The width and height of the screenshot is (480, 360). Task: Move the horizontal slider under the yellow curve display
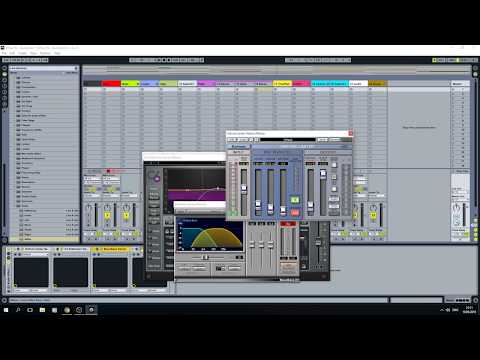pos(205,257)
